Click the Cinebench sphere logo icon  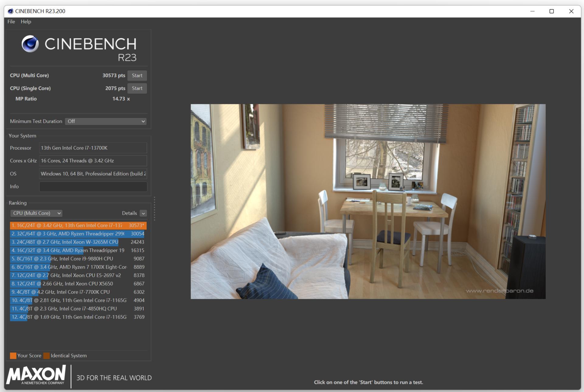click(30, 44)
